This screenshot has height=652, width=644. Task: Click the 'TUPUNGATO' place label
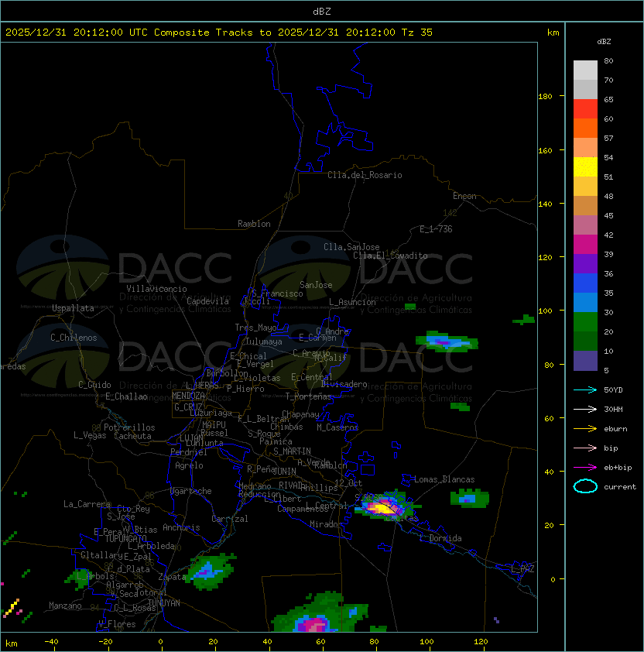125,538
